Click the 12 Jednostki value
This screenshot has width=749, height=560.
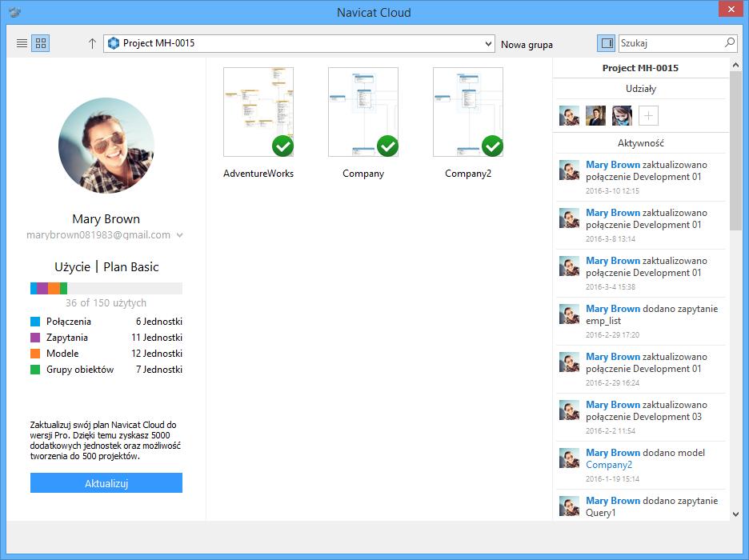tap(157, 354)
